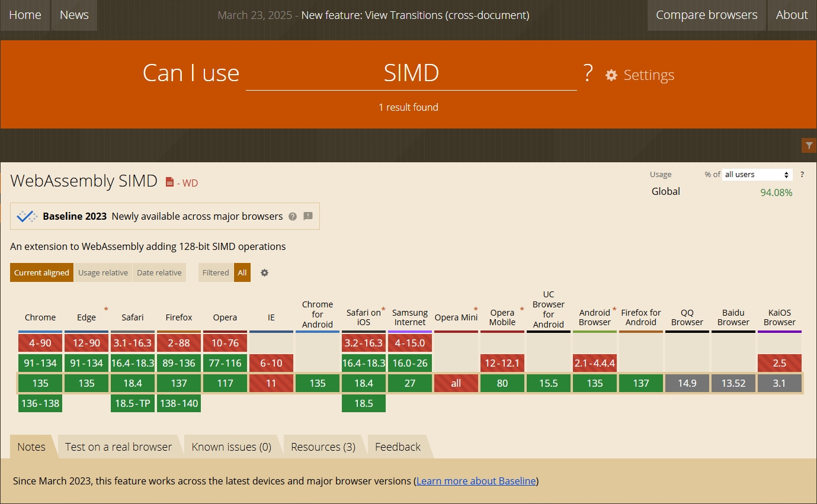Select the Opera 117 cell
Screen dimensions: 817x504
click(x=225, y=383)
